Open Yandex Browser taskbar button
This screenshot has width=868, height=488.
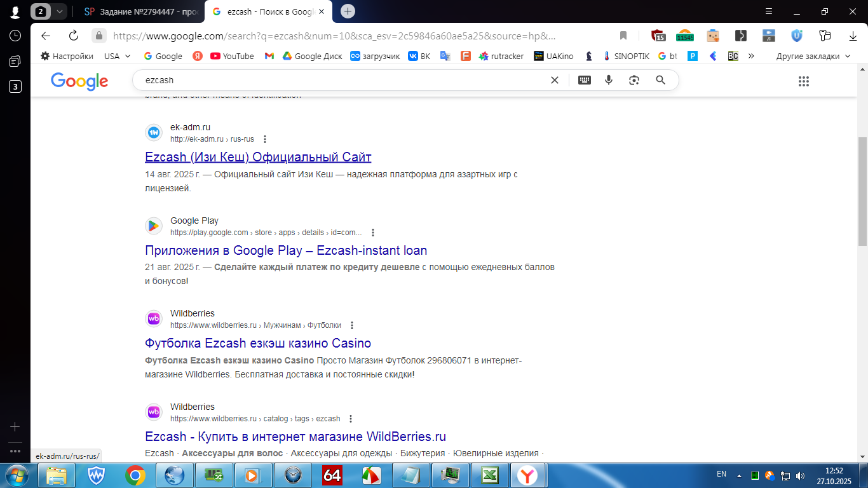pyautogui.click(x=527, y=475)
